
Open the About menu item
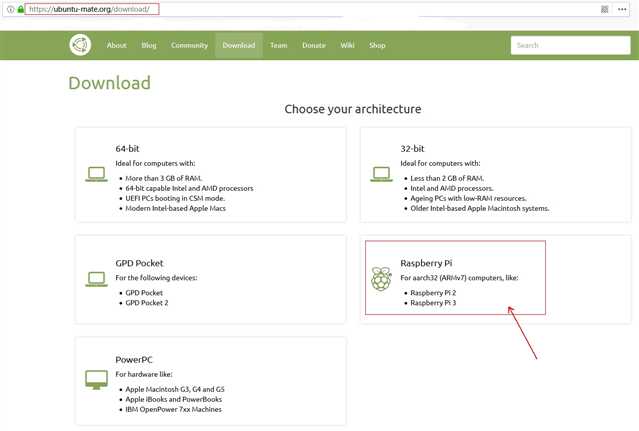(x=117, y=45)
